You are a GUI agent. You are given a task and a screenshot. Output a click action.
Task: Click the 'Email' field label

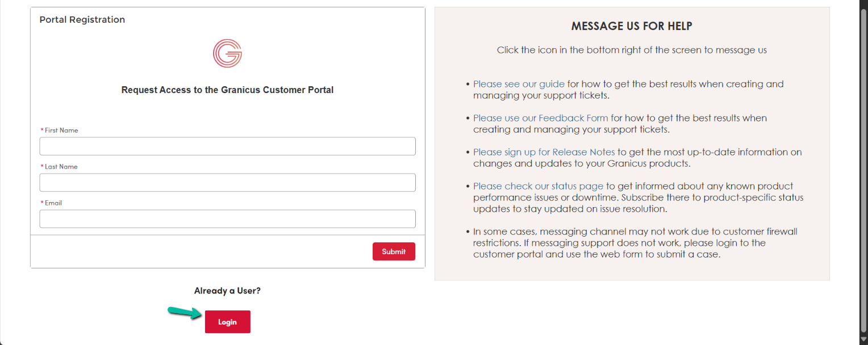pyautogui.click(x=53, y=203)
